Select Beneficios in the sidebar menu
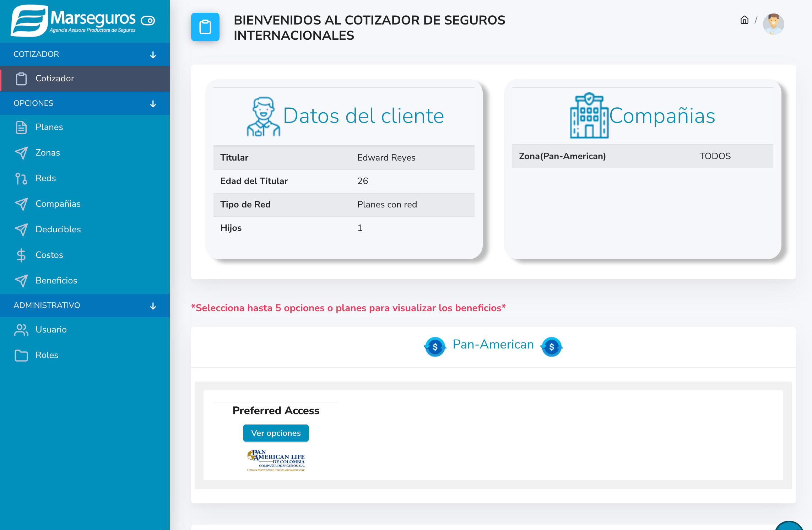812x530 pixels. pos(56,280)
